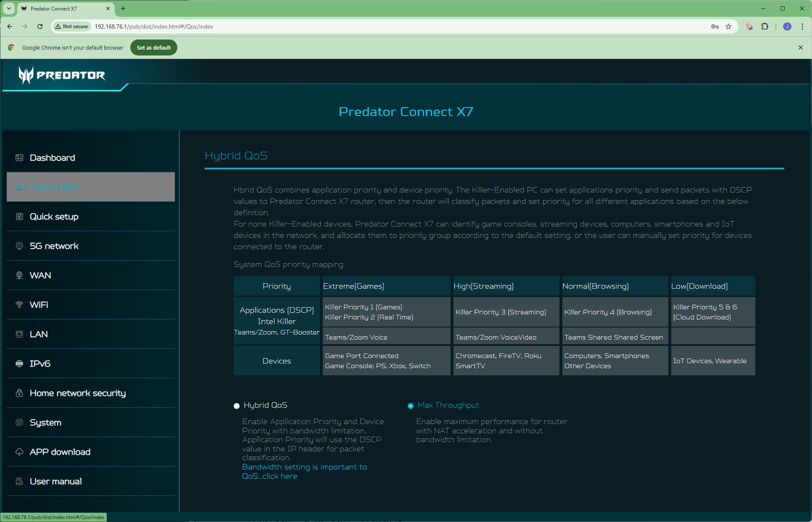812x522 pixels.
Task: Open Chrome's three-dot menu
Action: click(x=802, y=26)
